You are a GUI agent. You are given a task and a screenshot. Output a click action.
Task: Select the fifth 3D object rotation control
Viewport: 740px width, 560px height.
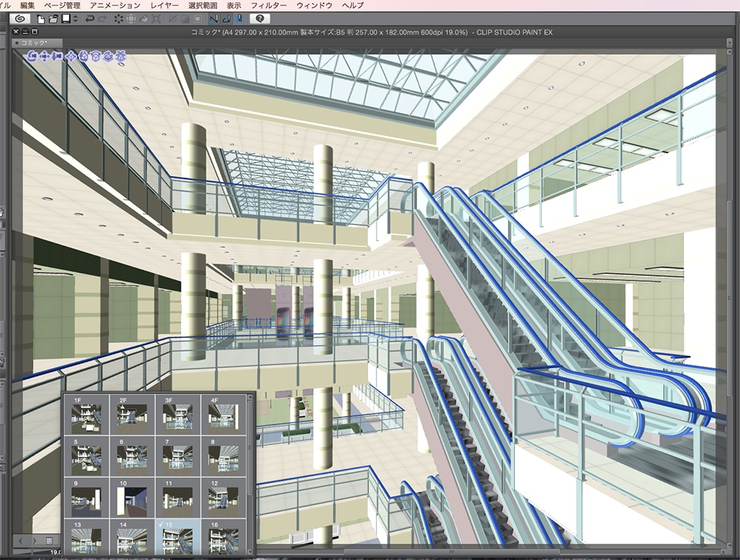[x=84, y=57]
